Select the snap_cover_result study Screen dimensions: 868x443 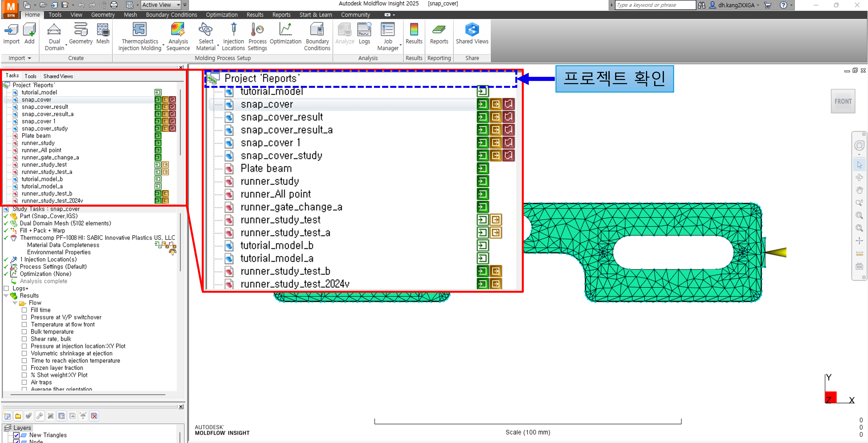coord(45,107)
